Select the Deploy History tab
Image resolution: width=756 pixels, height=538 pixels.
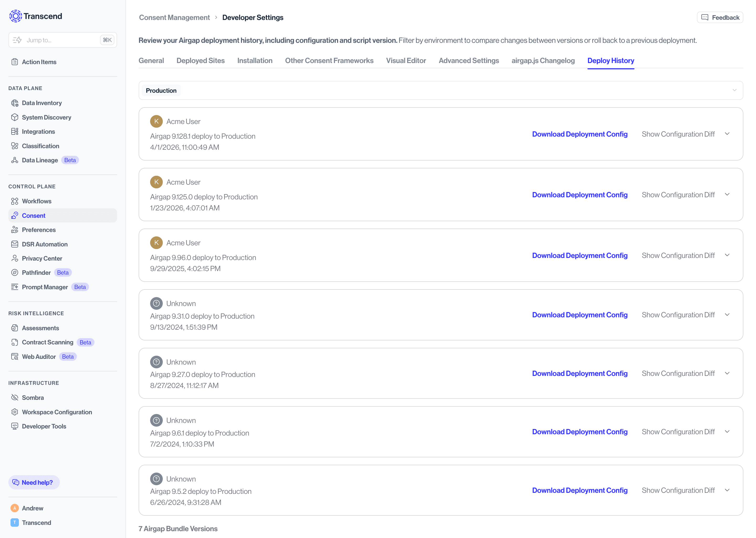(611, 61)
